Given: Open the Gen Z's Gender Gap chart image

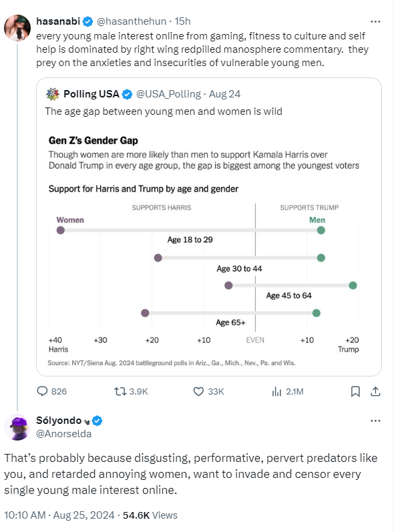Looking at the screenshot, I should click(x=204, y=251).
